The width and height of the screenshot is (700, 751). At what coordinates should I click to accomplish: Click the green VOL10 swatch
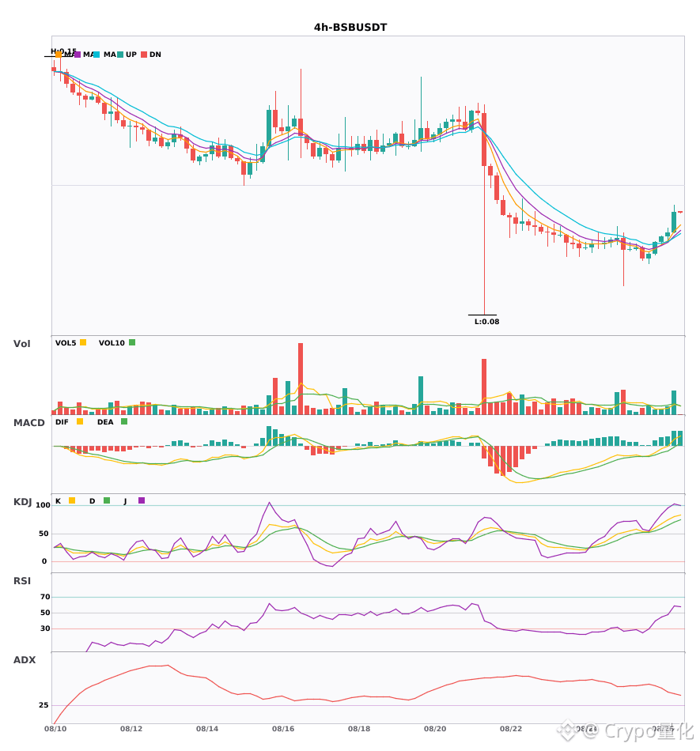click(132, 342)
